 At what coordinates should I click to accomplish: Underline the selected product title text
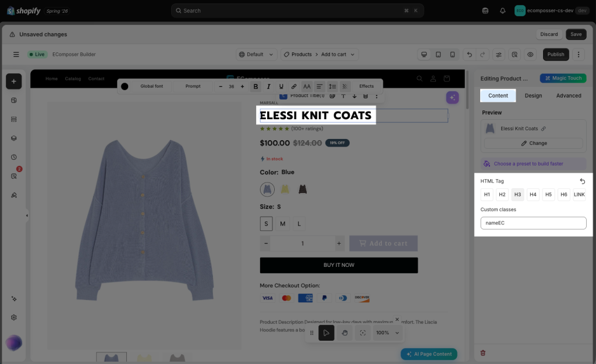point(281,87)
